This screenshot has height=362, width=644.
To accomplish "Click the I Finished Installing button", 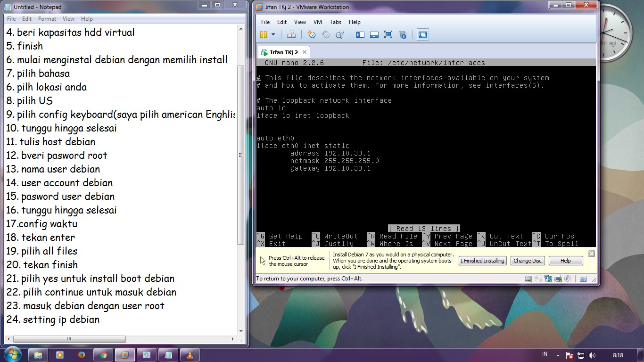I will point(482,261).
